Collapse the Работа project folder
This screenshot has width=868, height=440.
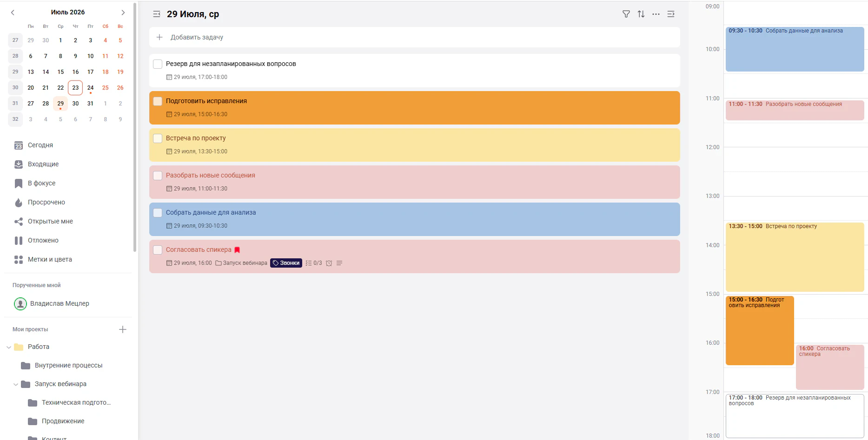9,347
